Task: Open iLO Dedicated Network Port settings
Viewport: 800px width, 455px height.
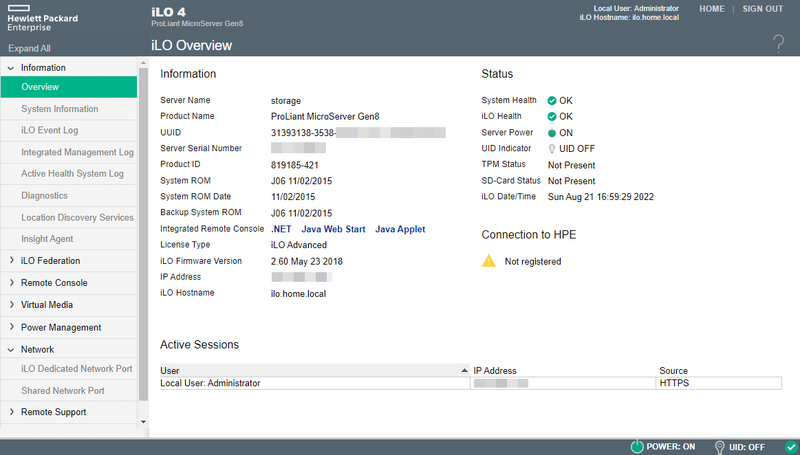Action: (x=69, y=368)
